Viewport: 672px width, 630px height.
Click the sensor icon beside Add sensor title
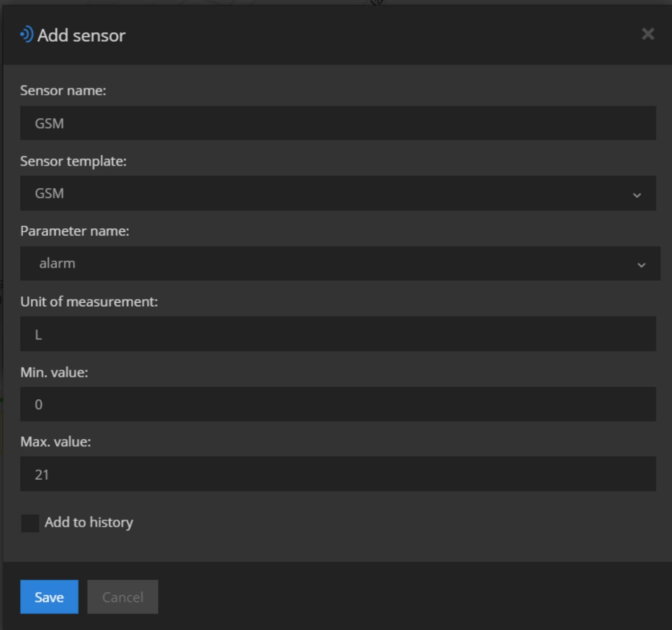click(27, 35)
